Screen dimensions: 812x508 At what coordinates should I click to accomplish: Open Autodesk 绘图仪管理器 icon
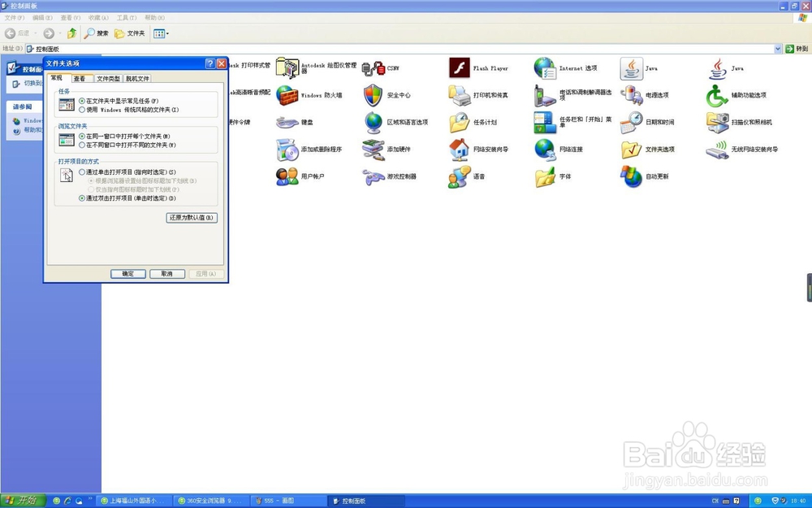click(287, 68)
